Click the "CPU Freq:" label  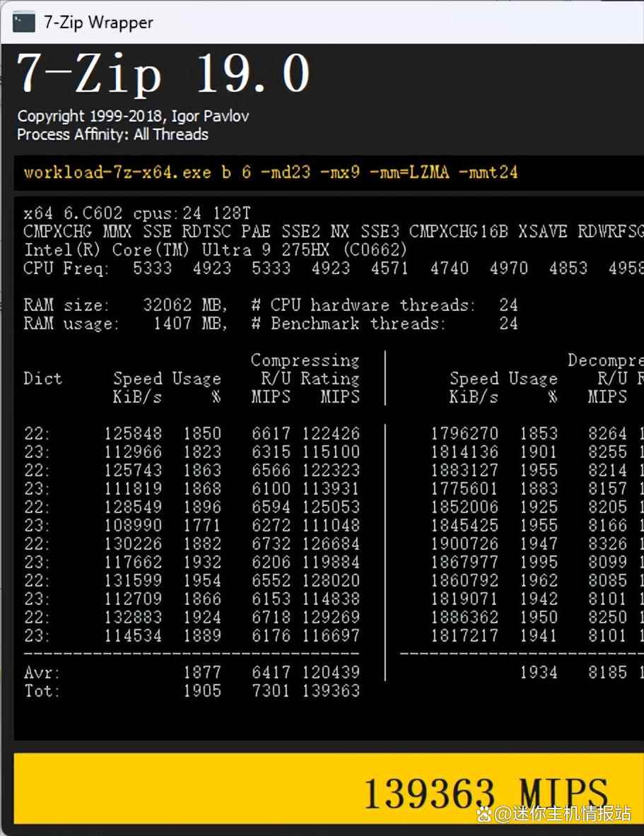[x=66, y=268]
